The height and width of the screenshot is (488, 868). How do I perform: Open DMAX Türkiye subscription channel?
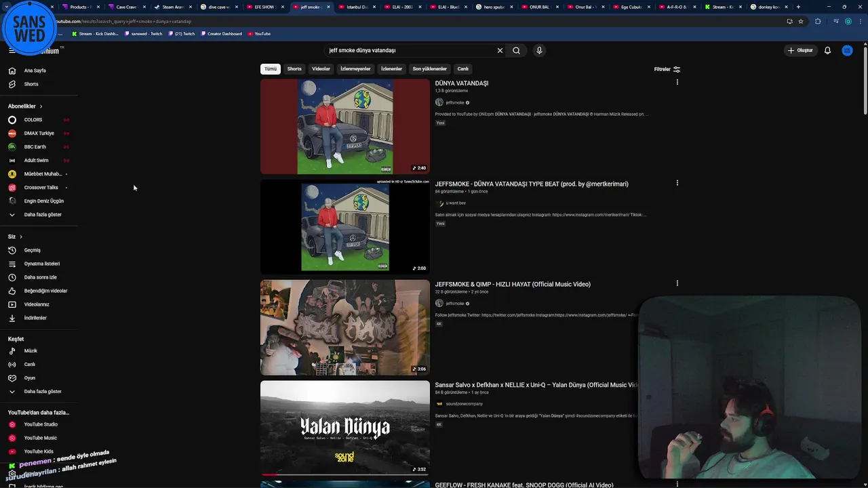(x=39, y=134)
